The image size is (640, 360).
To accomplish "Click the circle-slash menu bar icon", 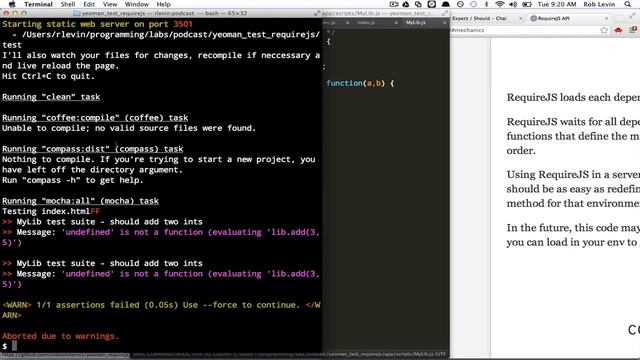I will (460, 4).
